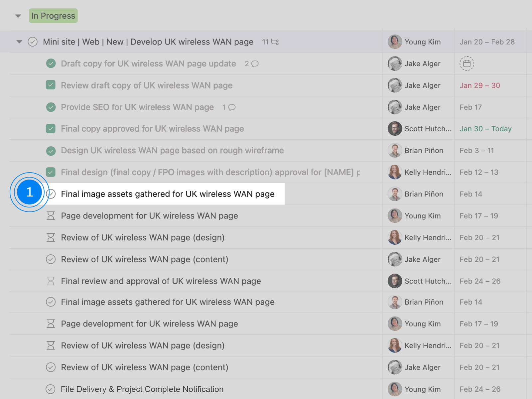The width and height of the screenshot is (532, 399).
Task: Click Scott Hutch avatar on Final copy approved row
Action: coord(395,129)
